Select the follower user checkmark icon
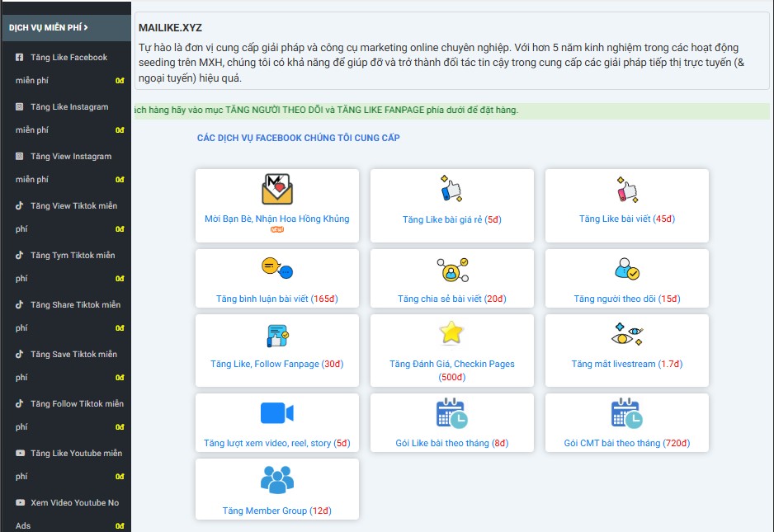The height and width of the screenshot is (532, 774). [x=627, y=269]
